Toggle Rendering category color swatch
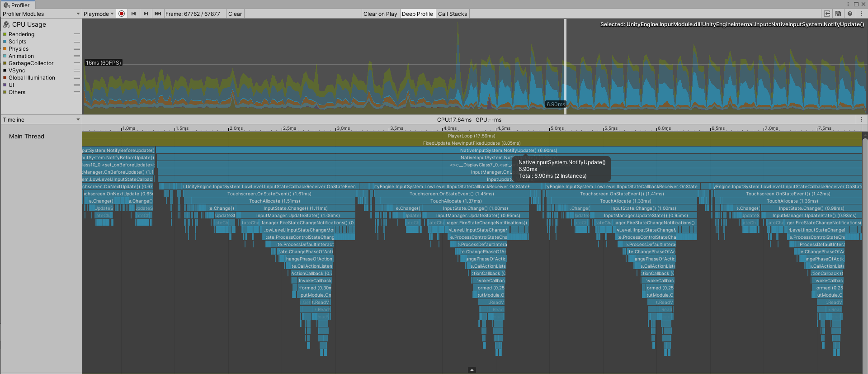 pos(5,34)
